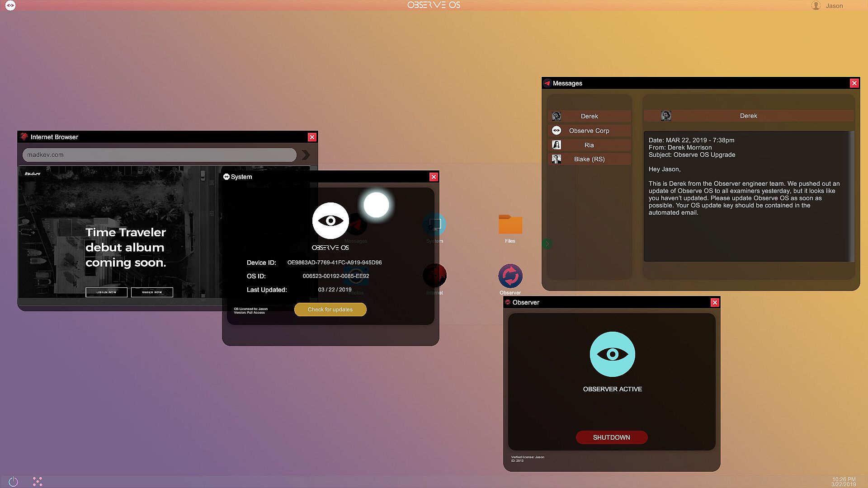Screen dimensions: 868x488
Task: Expand the green arrow beside Messages panel
Action: coord(547,244)
